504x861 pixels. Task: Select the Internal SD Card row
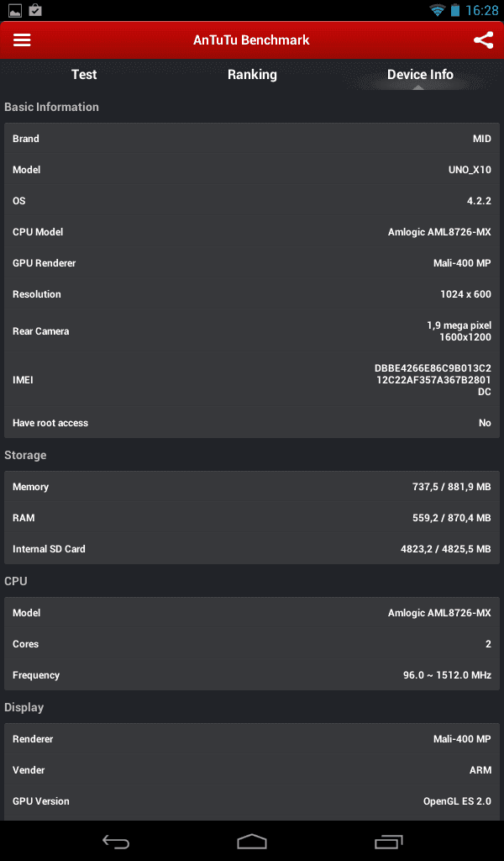point(252,548)
